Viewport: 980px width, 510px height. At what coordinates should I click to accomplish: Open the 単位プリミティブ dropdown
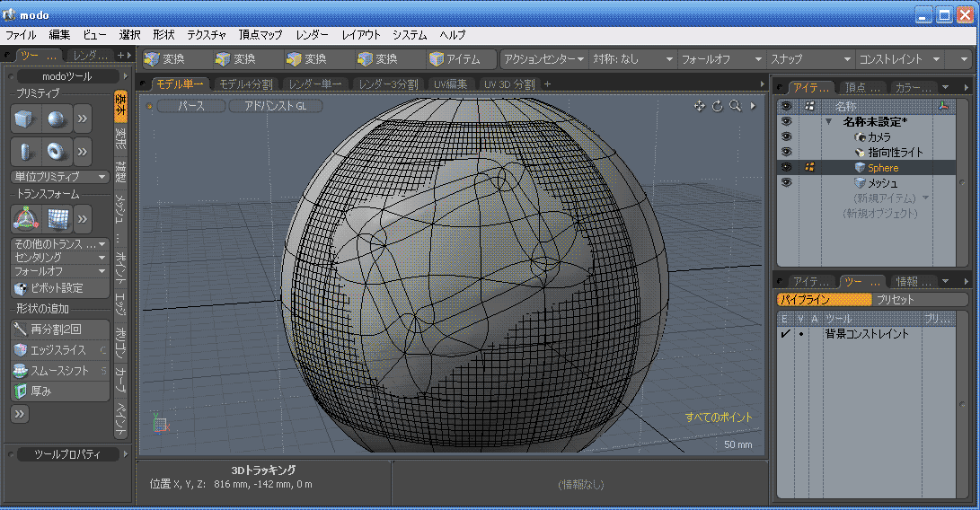[60, 177]
